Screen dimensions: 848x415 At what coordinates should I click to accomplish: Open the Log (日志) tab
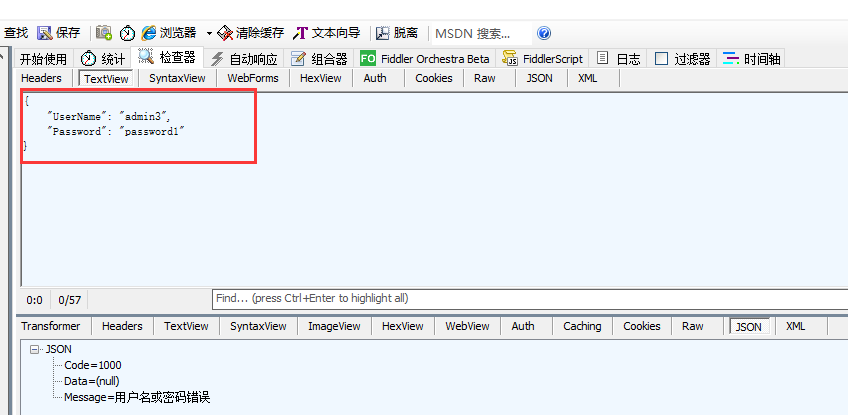coord(619,59)
